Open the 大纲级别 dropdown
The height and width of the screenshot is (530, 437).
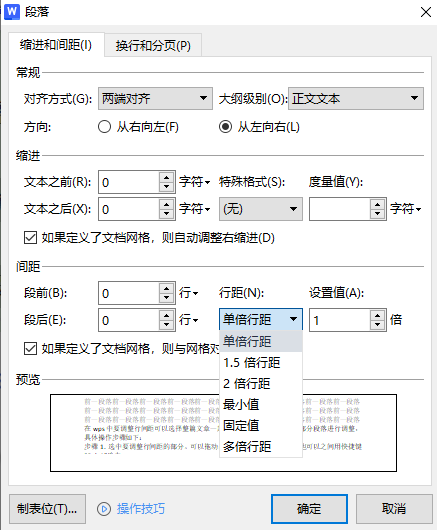coord(356,98)
